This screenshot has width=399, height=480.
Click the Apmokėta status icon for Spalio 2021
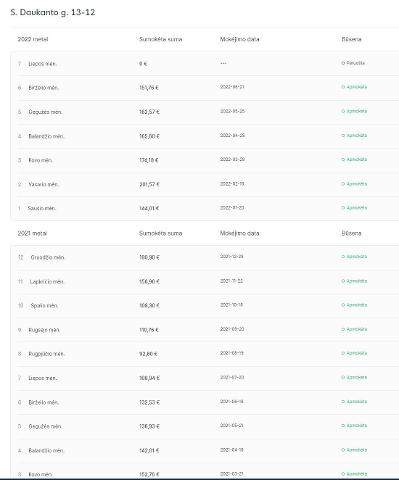tap(343, 305)
